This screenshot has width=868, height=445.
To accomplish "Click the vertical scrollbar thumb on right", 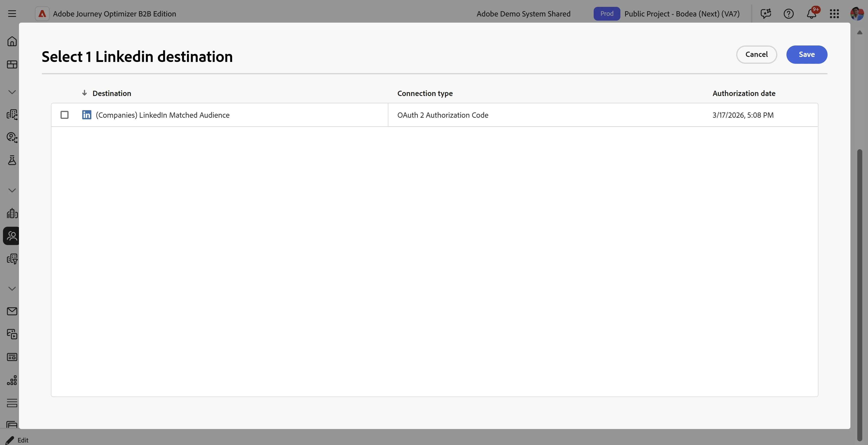I will [860, 295].
